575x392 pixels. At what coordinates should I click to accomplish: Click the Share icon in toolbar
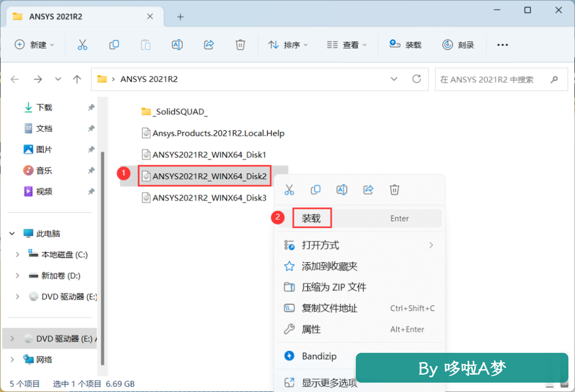209,45
